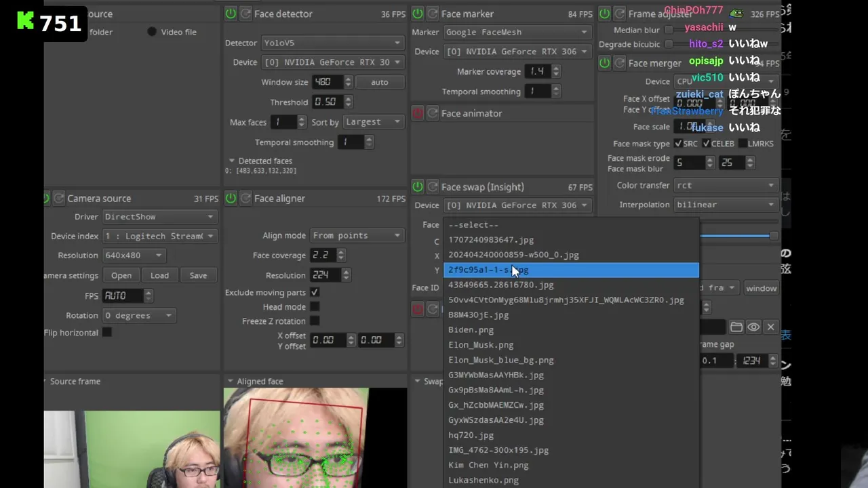
Task: Select Biden.png from face list
Action: (x=571, y=330)
